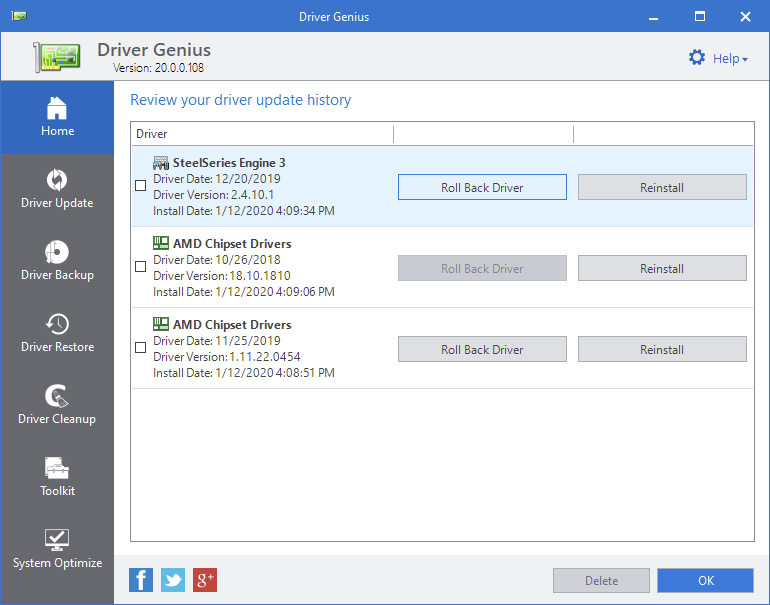Viewport: 770px width, 605px height.
Task: Click the OK button
Action: (x=705, y=580)
